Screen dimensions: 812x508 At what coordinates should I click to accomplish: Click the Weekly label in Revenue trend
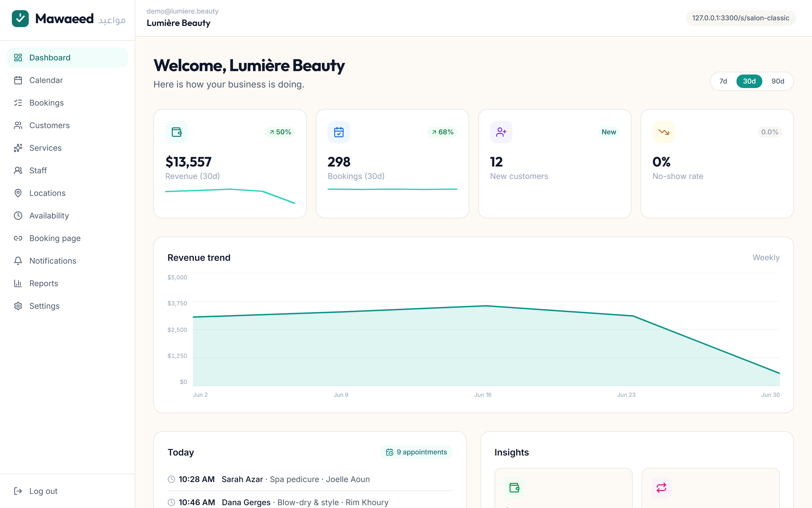(x=766, y=257)
